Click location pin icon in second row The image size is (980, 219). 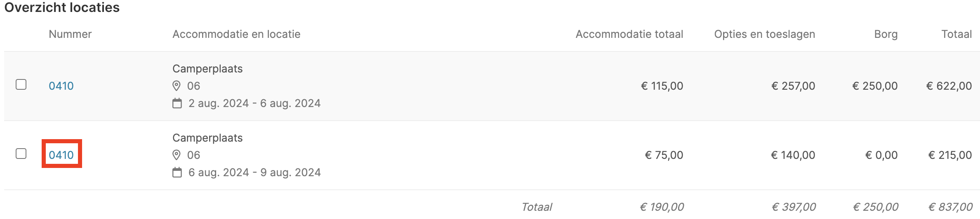(x=177, y=155)
